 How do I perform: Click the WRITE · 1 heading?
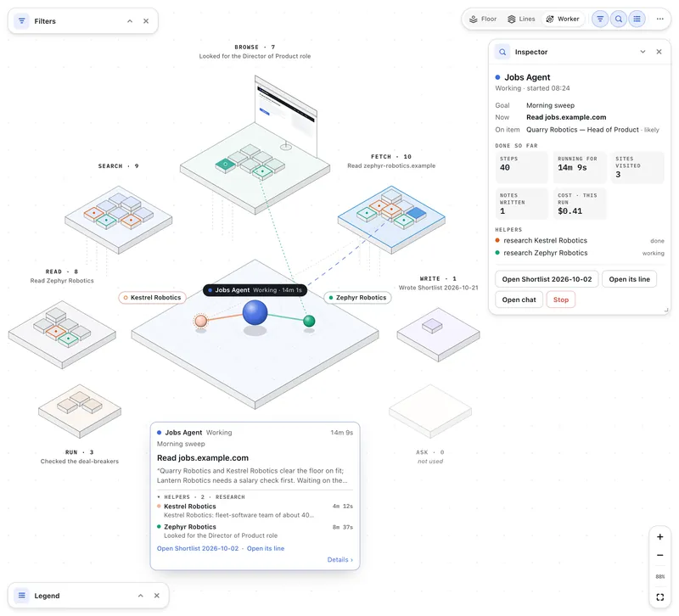(x=438, y=279)
